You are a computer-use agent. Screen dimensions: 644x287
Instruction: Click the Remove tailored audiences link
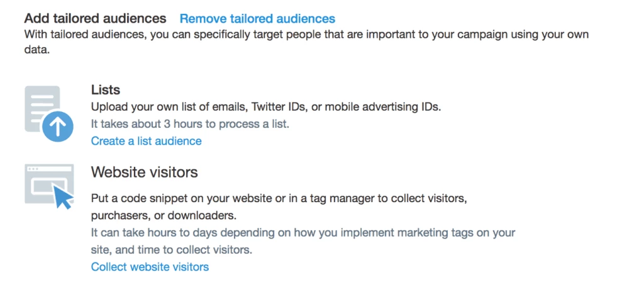coord(257,18)
